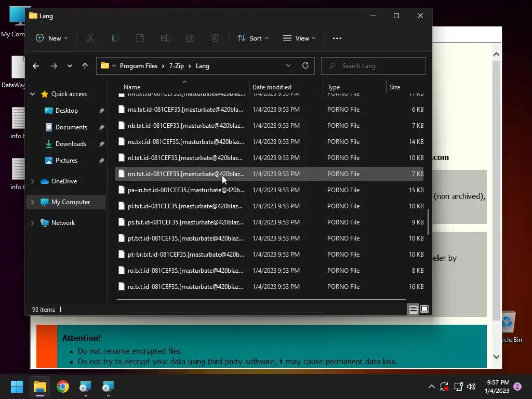Screen dimensions: 532x399
Task: Click the horizontal scrollbar of file list
Action: 261,299
